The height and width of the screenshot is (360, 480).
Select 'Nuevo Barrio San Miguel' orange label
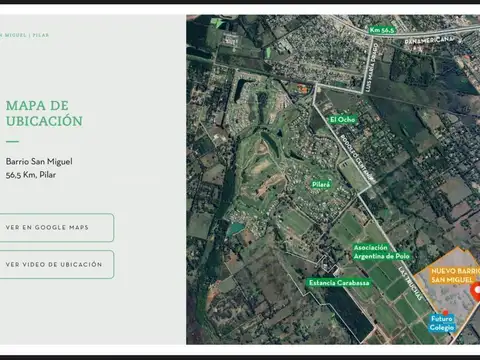coord(455,275)
